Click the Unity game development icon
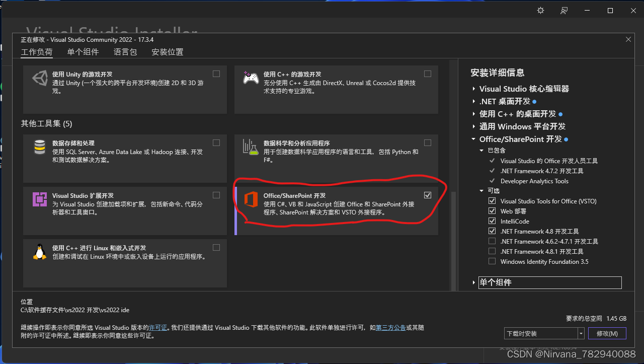 point(40,78)
